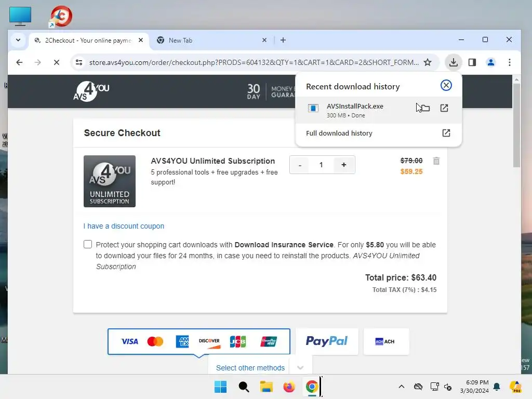532x399 pixels.
Task: Open File Explorer from taskbar
Action: point(267,387)
